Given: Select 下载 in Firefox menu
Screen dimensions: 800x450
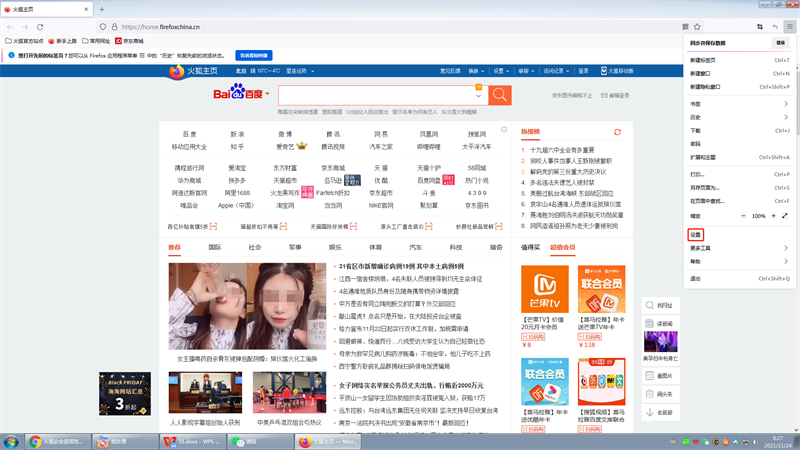Looking at the screenshot, I should pyautogui.click(x=739, y=131).
